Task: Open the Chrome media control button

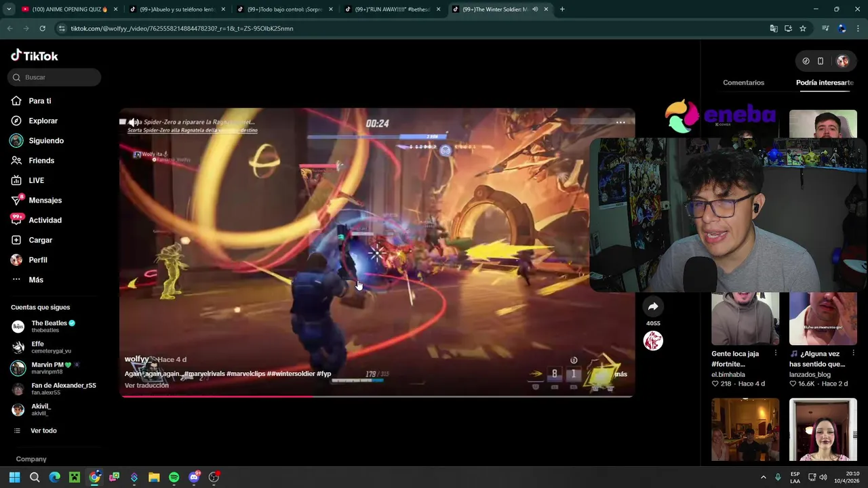Action: (x=825, y=28)
